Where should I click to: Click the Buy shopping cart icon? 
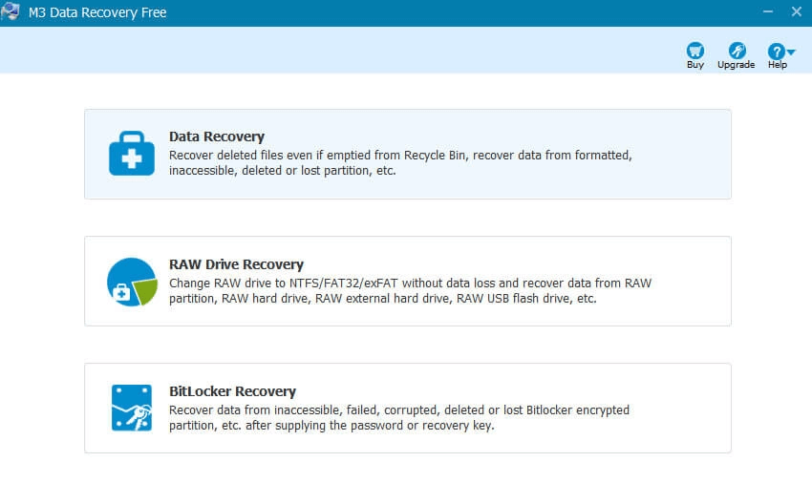pos(695,51)
